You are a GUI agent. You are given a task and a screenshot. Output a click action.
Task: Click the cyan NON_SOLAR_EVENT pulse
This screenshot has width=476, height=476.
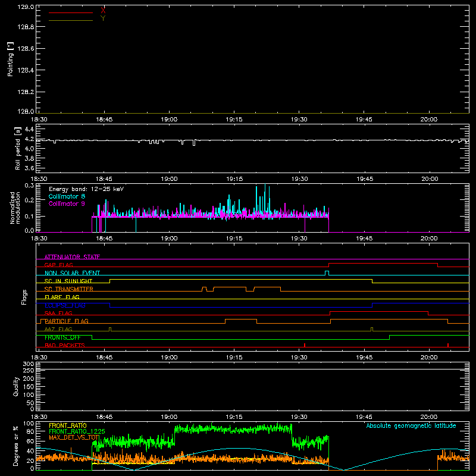(x=327, y=273)
